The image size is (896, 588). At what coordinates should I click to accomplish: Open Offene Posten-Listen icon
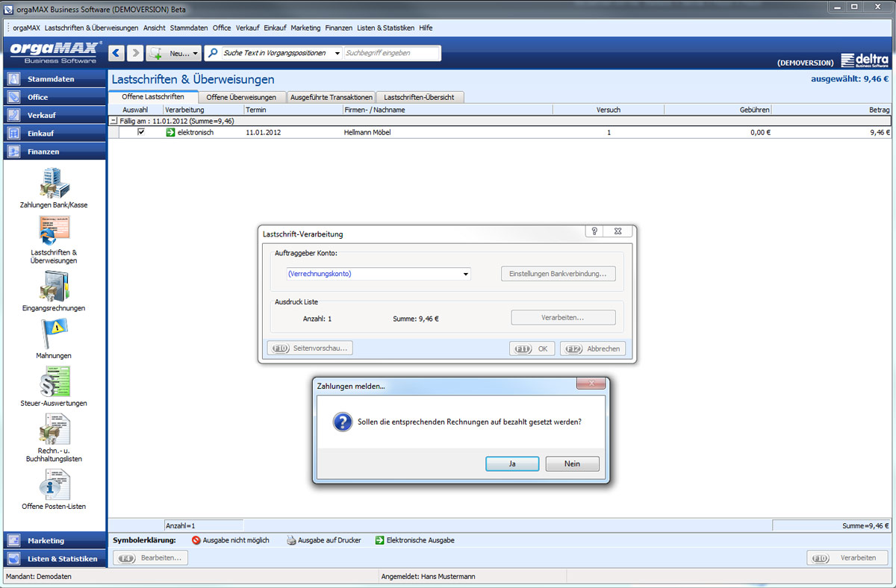(54, 485)
